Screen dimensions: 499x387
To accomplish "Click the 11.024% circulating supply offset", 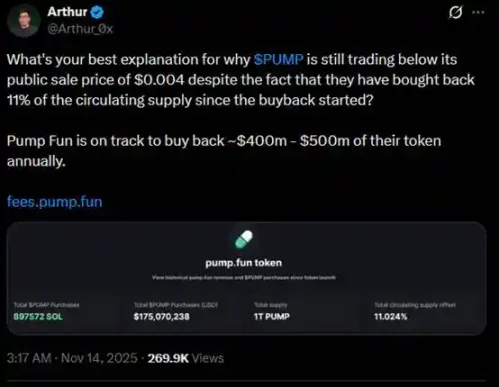I will (391, 316).
